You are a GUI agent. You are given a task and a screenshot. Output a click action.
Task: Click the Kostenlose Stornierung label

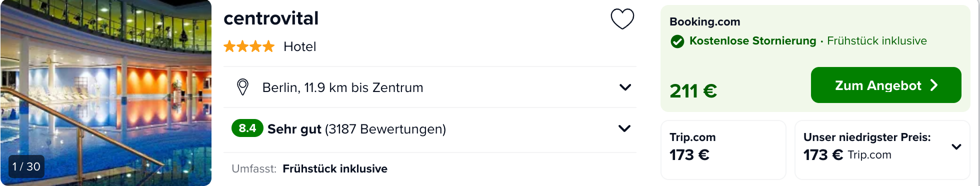(x=752, y=41)
